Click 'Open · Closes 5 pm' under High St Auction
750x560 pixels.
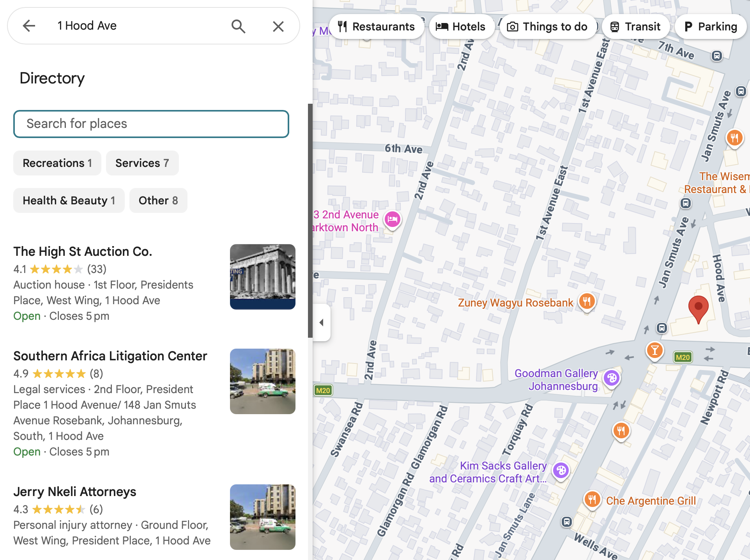pos(61,316)
